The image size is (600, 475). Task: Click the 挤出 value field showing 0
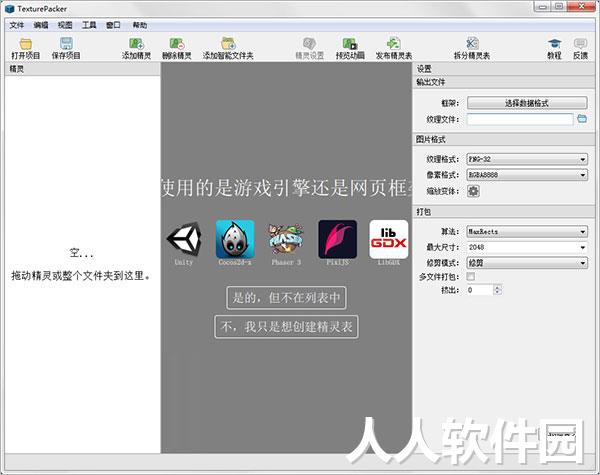coord(480,290)
